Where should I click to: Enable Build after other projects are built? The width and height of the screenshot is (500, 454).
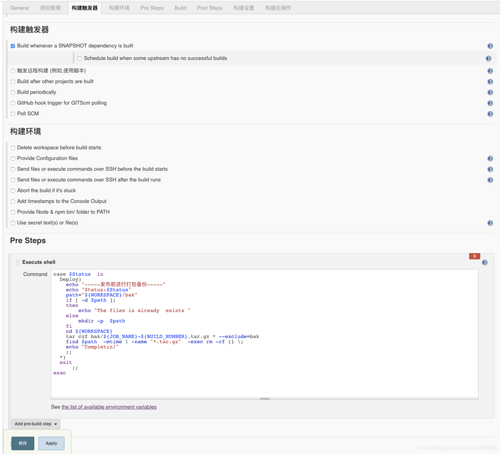13,82
